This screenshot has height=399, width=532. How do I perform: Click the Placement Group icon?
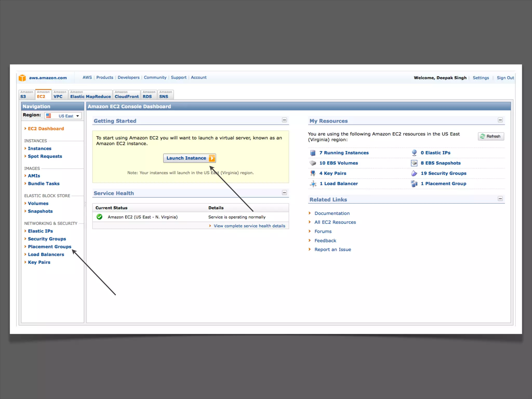414,184
